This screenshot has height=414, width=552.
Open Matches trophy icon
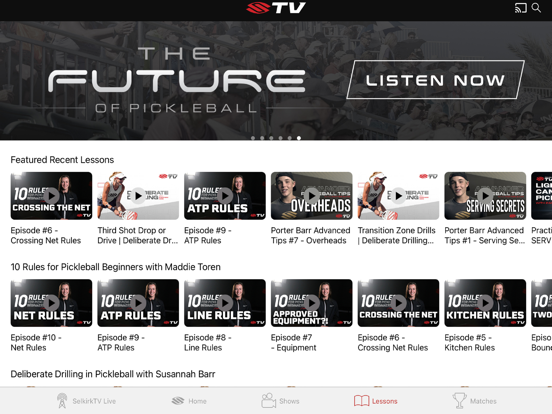tap(459, 401)
